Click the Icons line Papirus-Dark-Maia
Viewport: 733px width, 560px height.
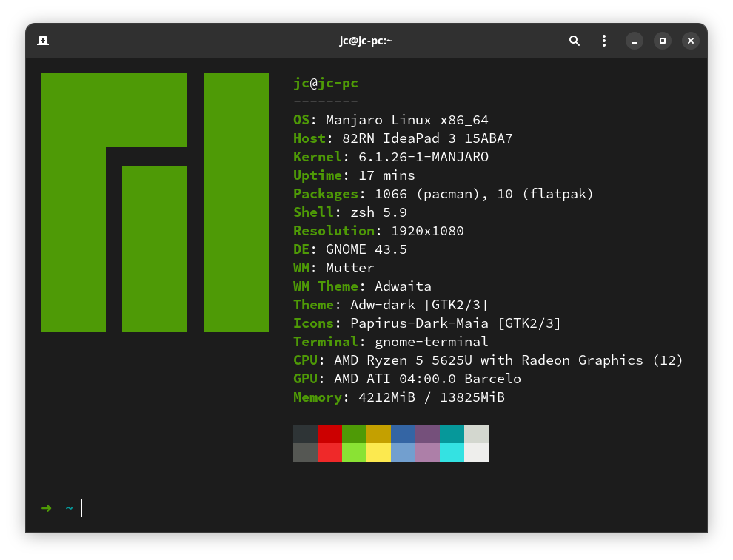pyautogui.click(x=426, y=323)
